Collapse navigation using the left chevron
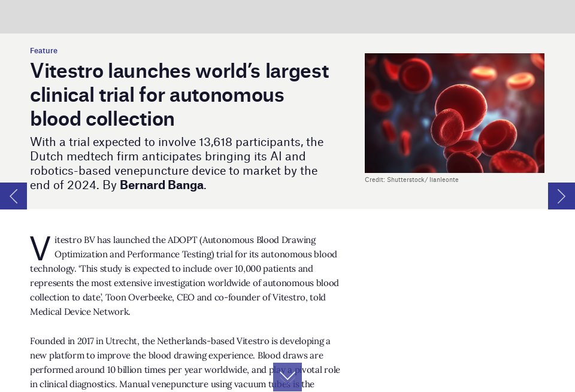This screenshot has height=392, width=575. pos(13,196)
